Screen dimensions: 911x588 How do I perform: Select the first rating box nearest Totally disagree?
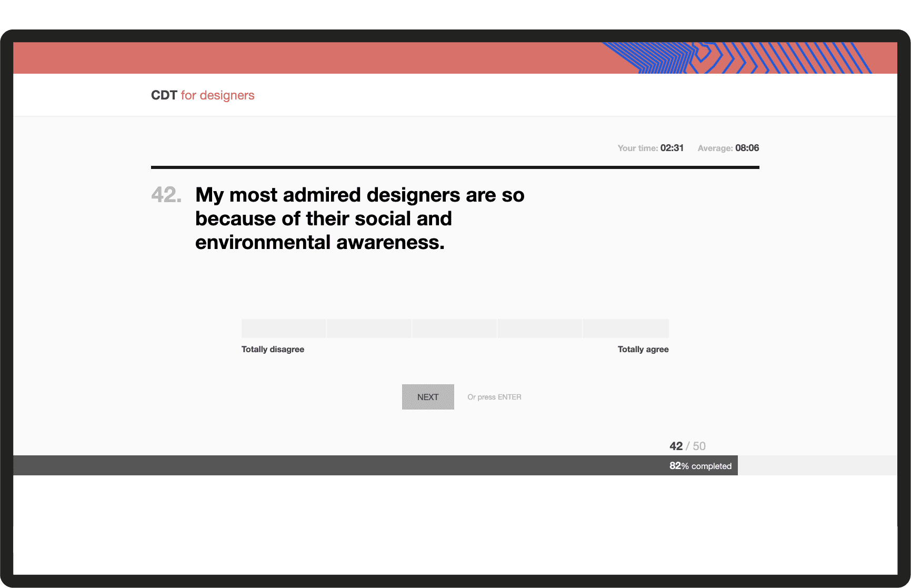(x=284, y=328)
